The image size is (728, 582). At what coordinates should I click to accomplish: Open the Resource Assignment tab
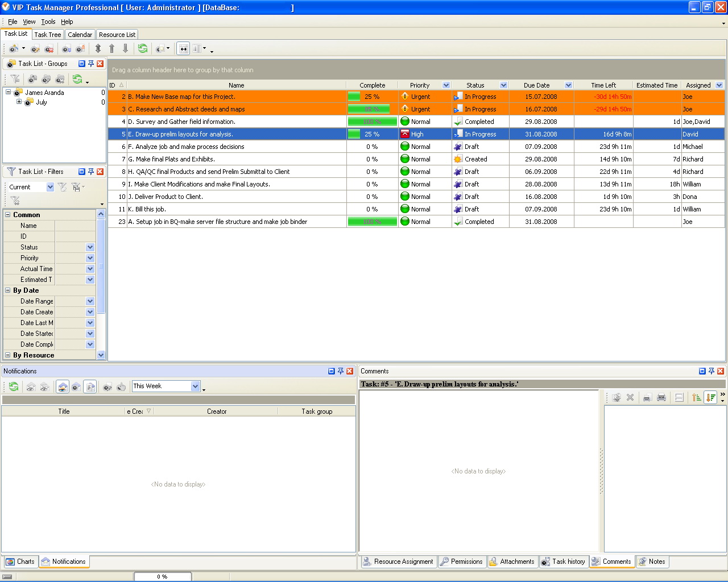[398, 562]
